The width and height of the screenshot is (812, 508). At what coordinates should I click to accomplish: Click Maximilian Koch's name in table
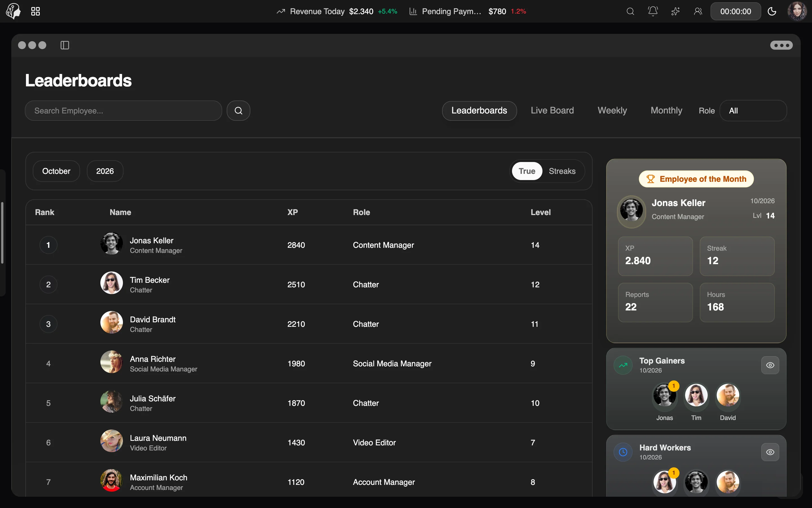point(158,478)
